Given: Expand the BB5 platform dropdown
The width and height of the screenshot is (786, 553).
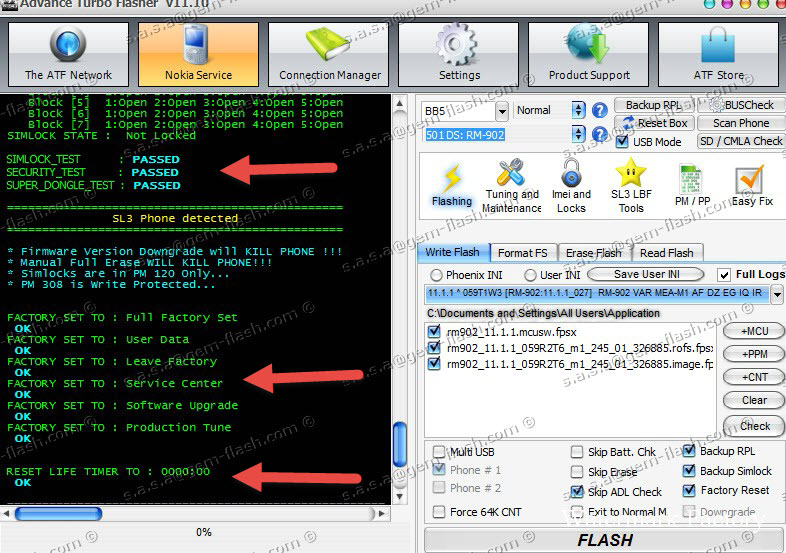Looking at the screenshot, I should coord(502,111).
